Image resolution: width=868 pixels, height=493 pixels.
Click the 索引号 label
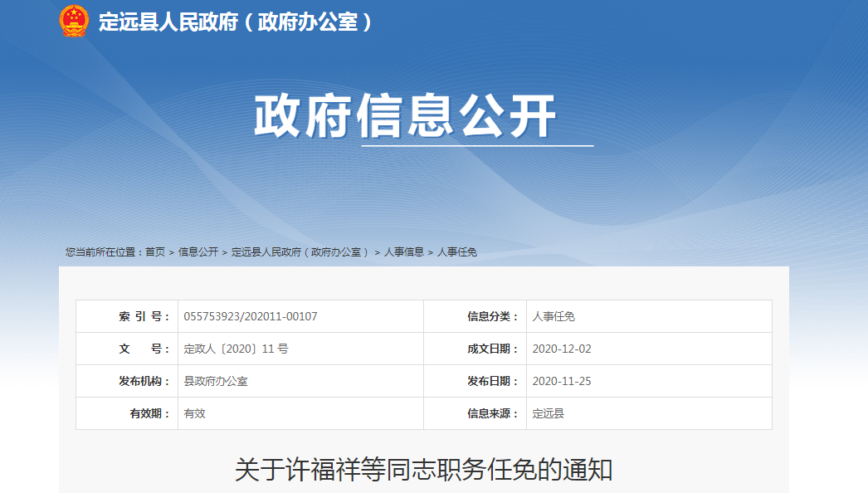(144, 316)
